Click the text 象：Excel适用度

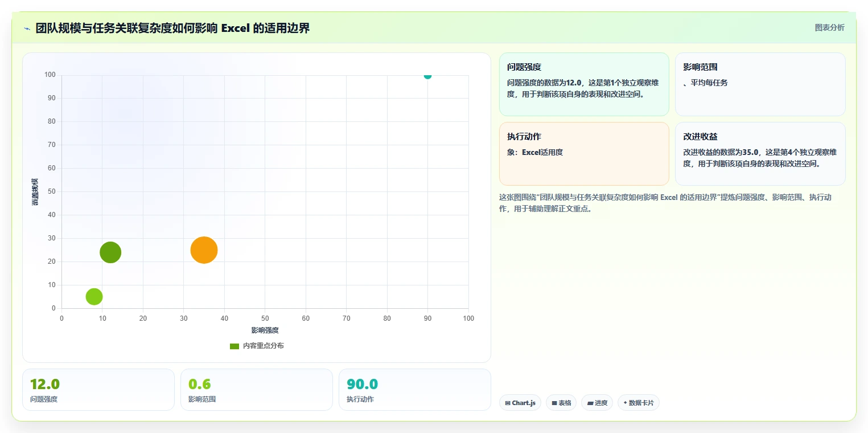[x=535, y=152]
